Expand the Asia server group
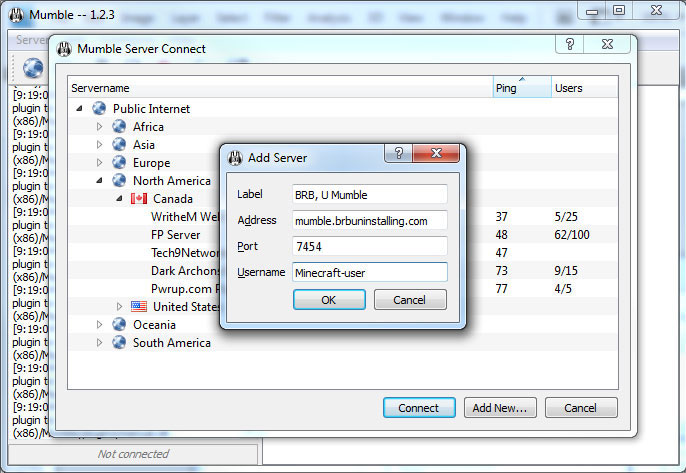686x473 pixels. [x=99, y=144]
